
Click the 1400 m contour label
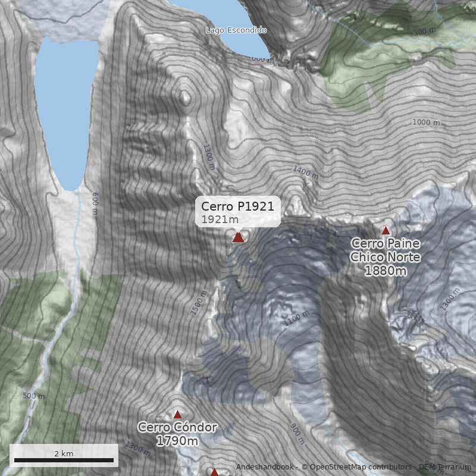pyautogui.click(x=305, y=173)
